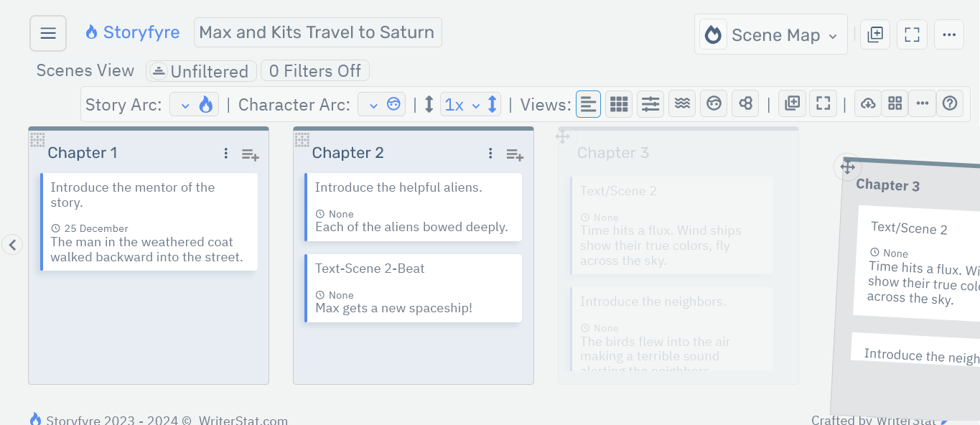980x425 pixels.
Task: Enter fullscreen using the toolbar fullscreen icon
Action: click(x=823, y=103)
